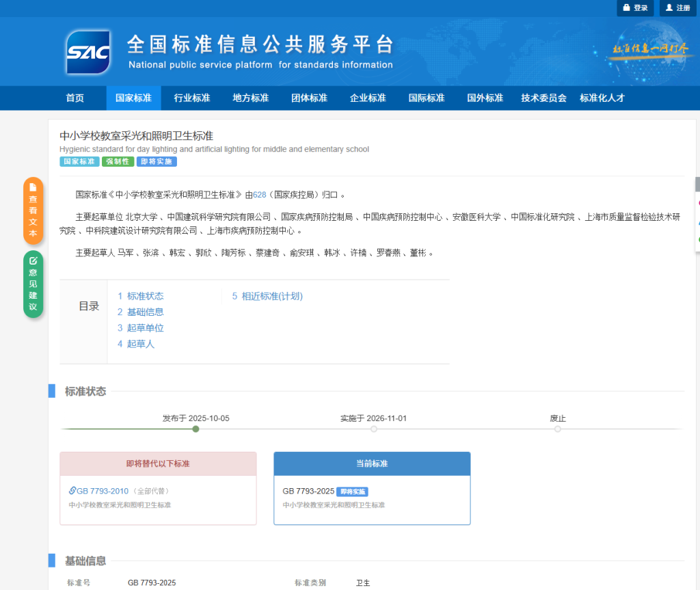700x590 pixels.
Task: Click the 即将实施 badge next to GB 7793-2025
Action: coord(352,492)
